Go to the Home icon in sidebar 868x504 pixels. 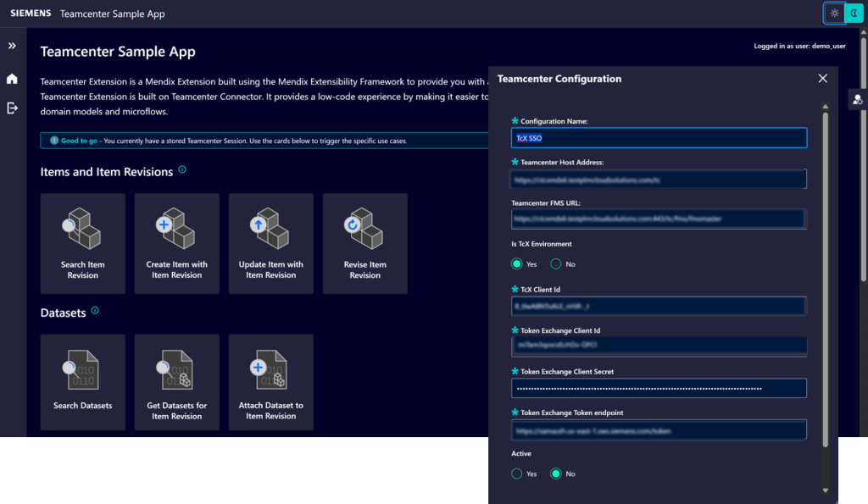click(x=12, y=79)
